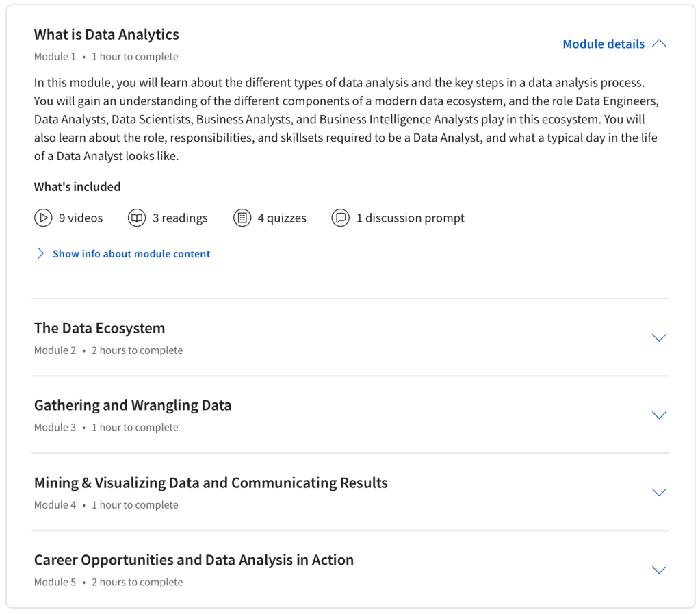Screen dimensions: 700x614
Task: Click the readings book icon
Action: pyautogui.click(x=137, y=218)
